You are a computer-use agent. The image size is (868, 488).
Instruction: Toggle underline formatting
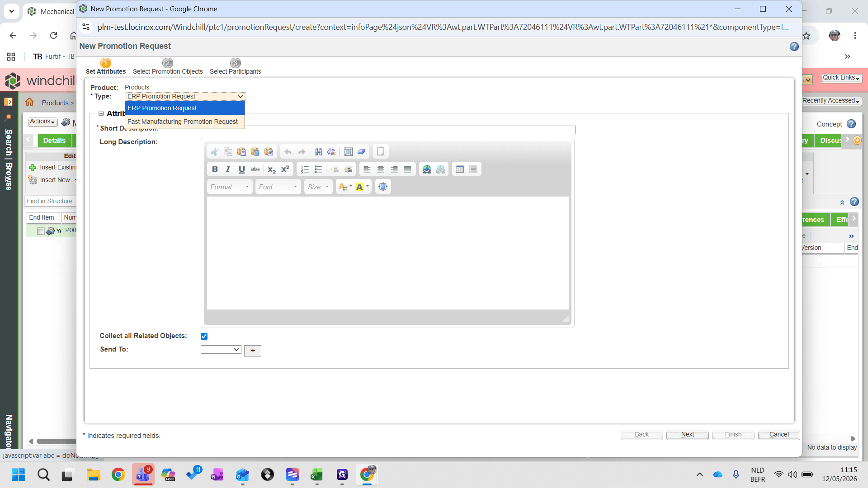pyautogui.click(x=242, y=169)
